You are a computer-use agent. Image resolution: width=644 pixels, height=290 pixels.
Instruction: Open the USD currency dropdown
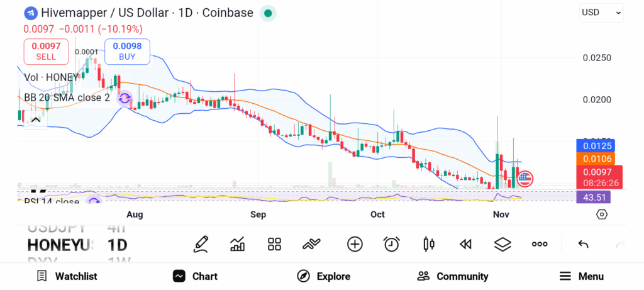pos(601,12)
